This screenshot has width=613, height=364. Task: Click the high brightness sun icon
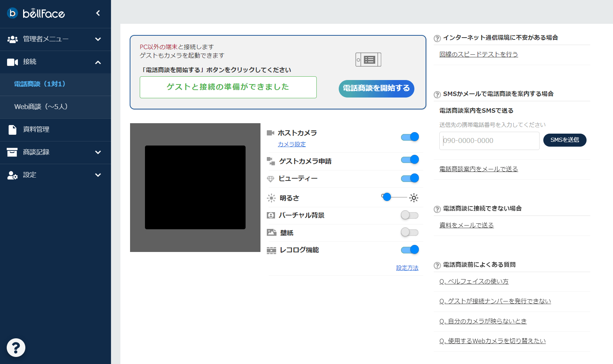pos(414,198)
